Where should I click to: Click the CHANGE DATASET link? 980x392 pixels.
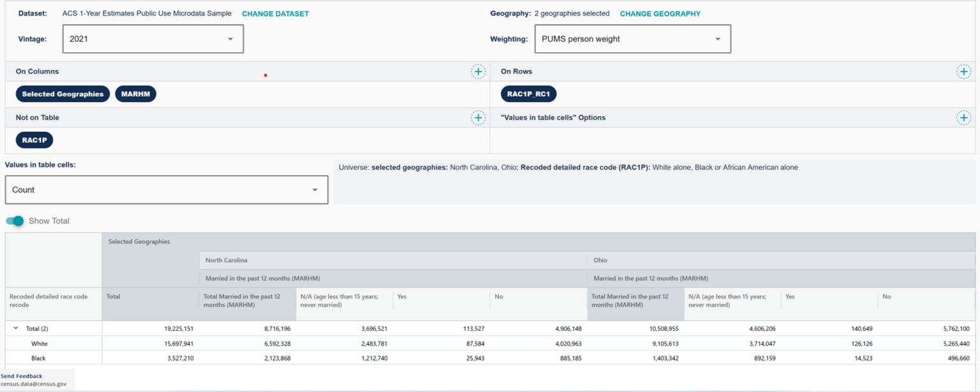pyautogui.click(x=275, y=13)
